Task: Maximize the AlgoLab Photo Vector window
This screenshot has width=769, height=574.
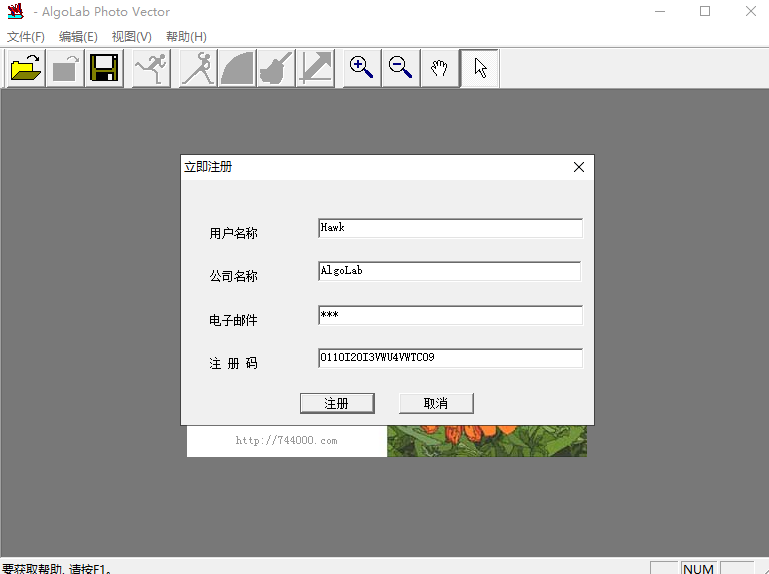Action: [705, 11]
